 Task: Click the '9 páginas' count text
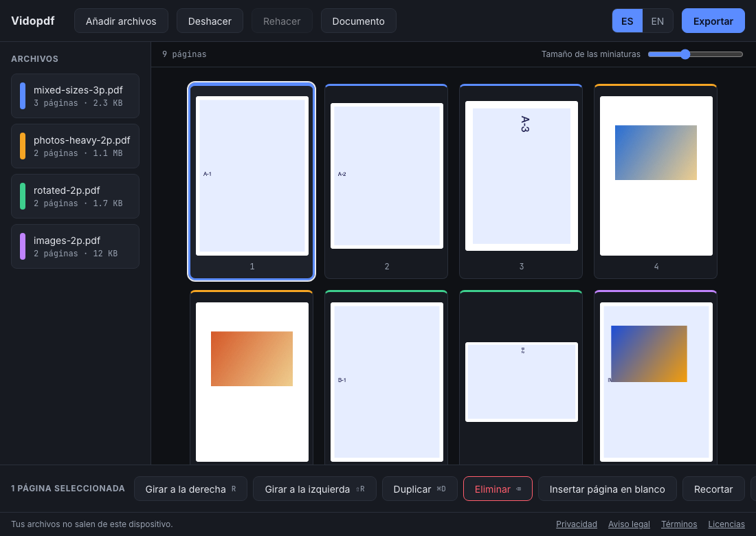tap(184, 54)
